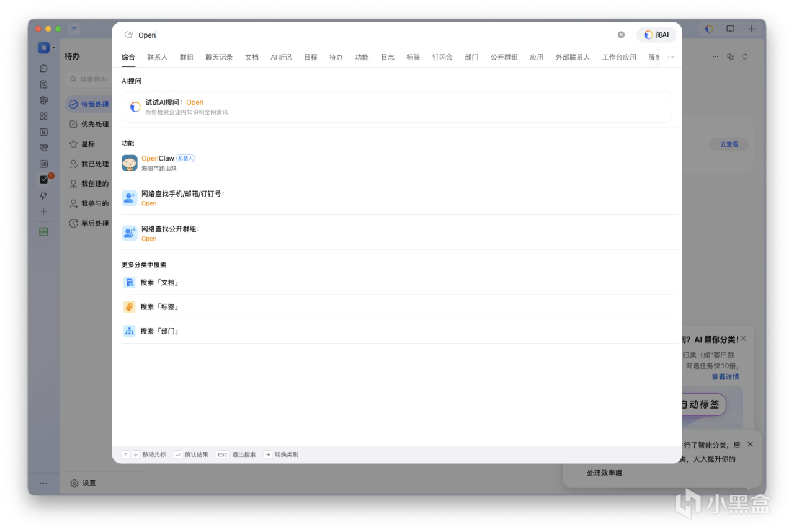The image size is (794, 532).
Task: Open the phone Calls sidebar icon
Action: coord(43,148)
